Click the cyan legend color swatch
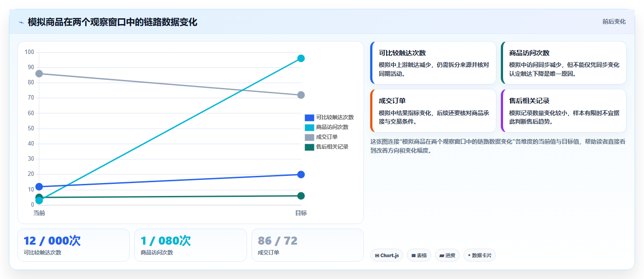644x279 pixels. pyautogui.click(x=310, y=127)
